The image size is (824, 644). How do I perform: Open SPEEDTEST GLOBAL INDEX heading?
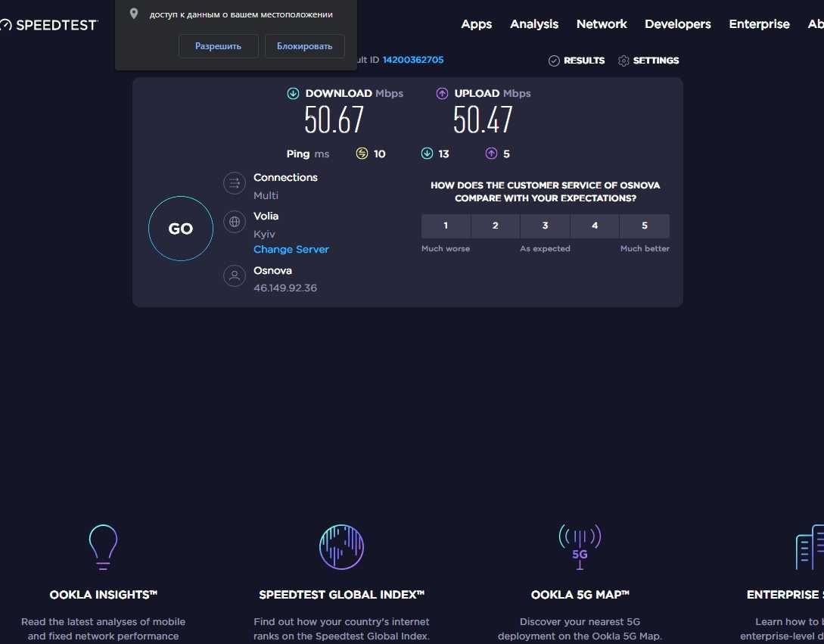[x=341, y=595]
